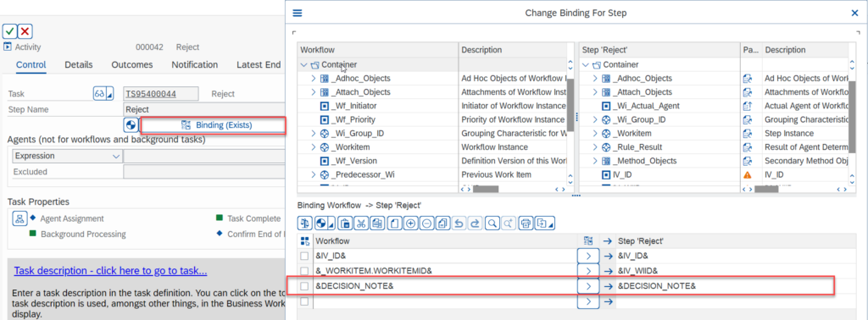This screenshot has height=320, width=868.
Task: Click the green checkmark confirm icon
Action: pos(10,31)
